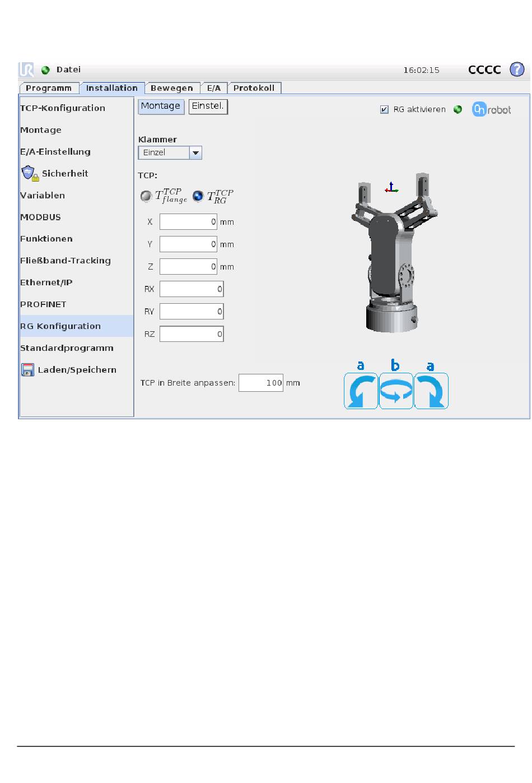Open Standardprogramm in the sidebar
532x783 pixels.
(x=76, y=348)
